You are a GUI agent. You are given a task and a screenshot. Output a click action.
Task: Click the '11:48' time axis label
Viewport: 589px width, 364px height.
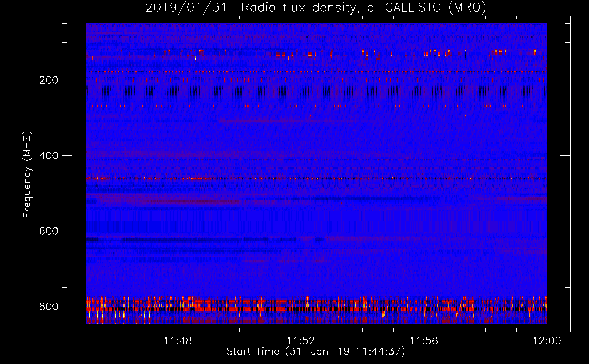(178, 341)
